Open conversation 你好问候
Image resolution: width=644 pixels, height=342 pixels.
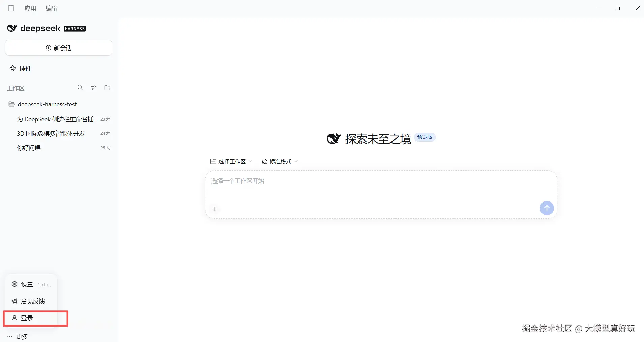pos(59,148)
